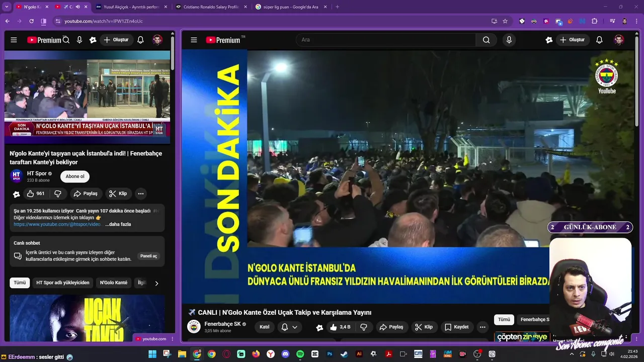This screenshot has width=644, height=362.
Task: Click the search button beside the Ara field
Action: [486, 40]
